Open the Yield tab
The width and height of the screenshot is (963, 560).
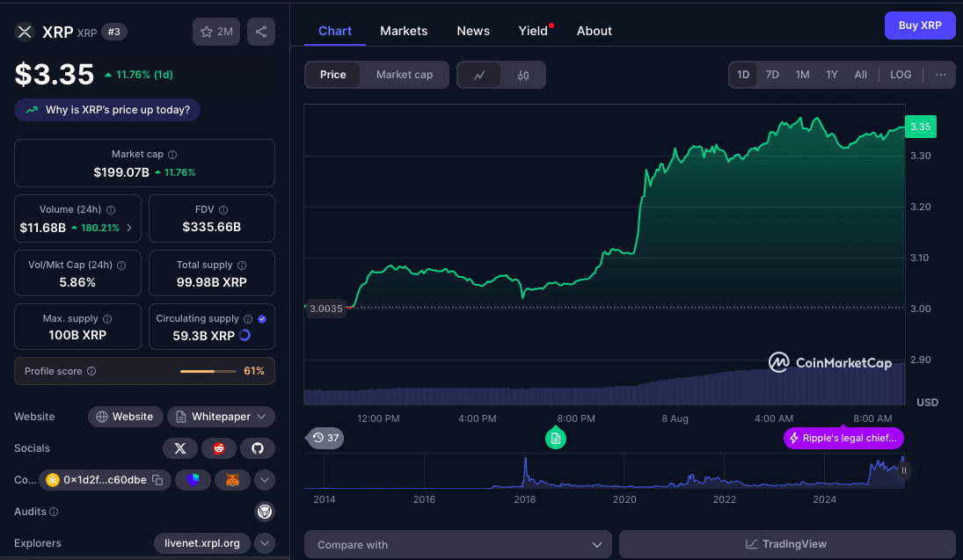(x=533, y=31)
